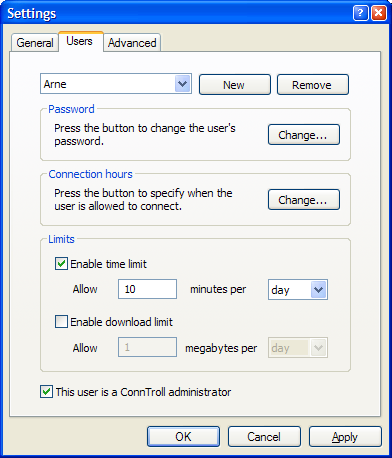Uncheck Enable time limit checkbox
This screenshot has width=392, height=458.
(61, 264)
